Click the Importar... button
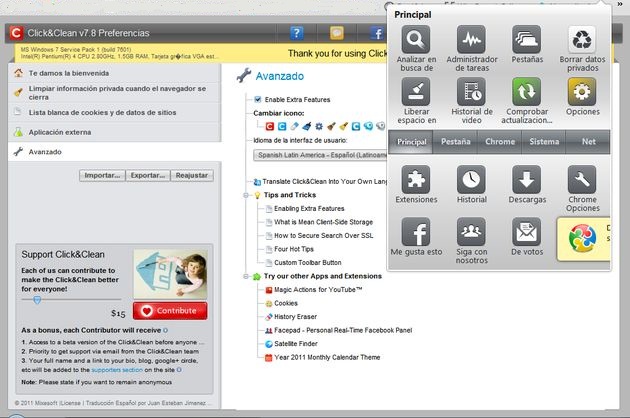 (x=102, y=176)
